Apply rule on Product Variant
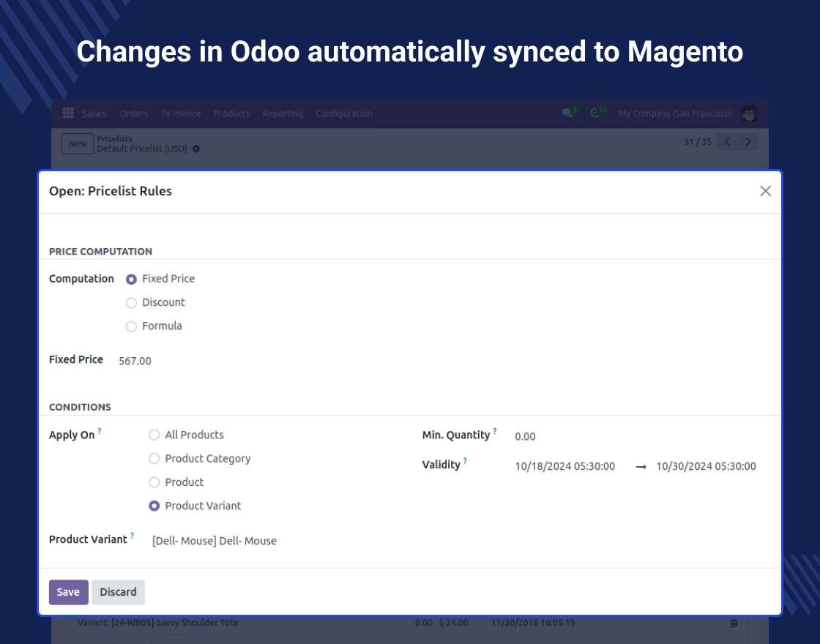The image size is (820, 644). click(154, 506)
